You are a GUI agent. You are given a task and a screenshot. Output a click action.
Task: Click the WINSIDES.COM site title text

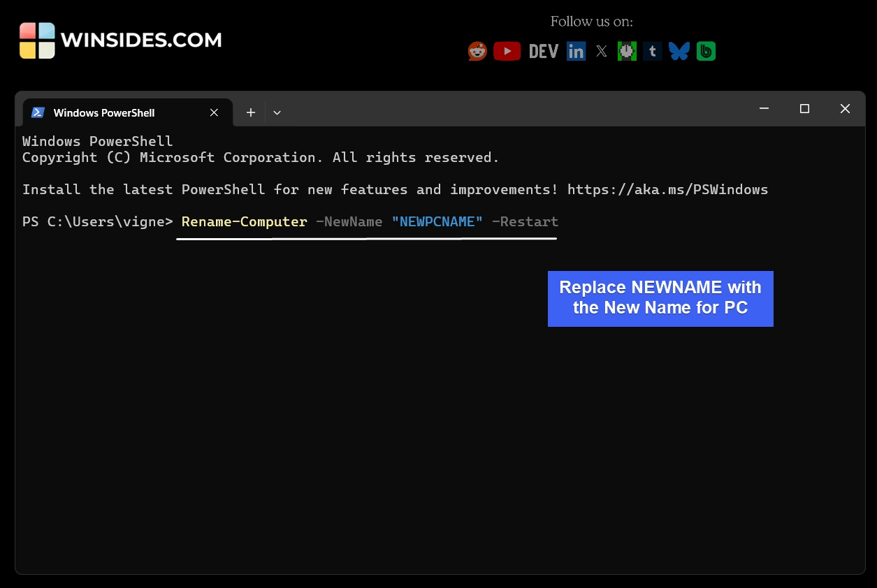(140, 40)
